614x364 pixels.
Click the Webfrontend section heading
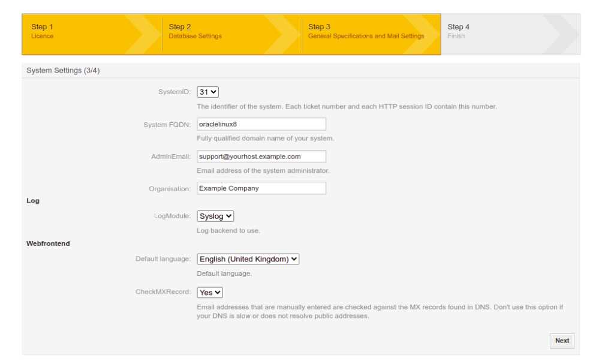click(x=48, y=243)
